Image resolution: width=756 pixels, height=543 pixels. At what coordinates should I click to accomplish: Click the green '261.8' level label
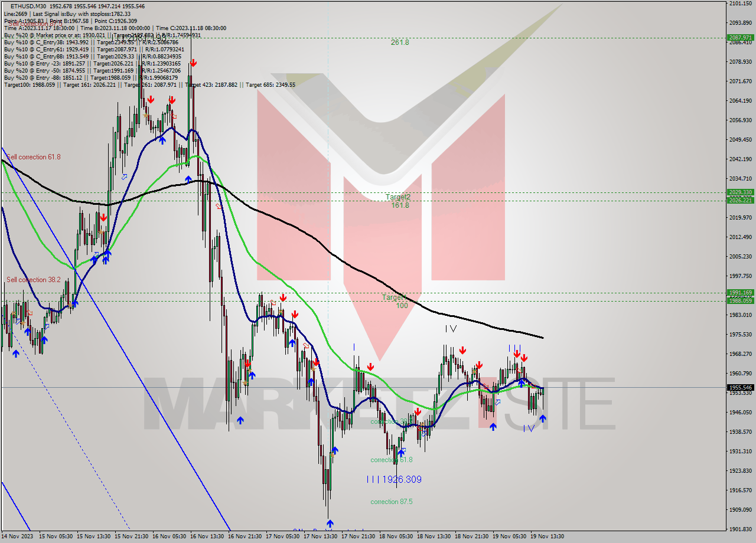coord(400,42)
